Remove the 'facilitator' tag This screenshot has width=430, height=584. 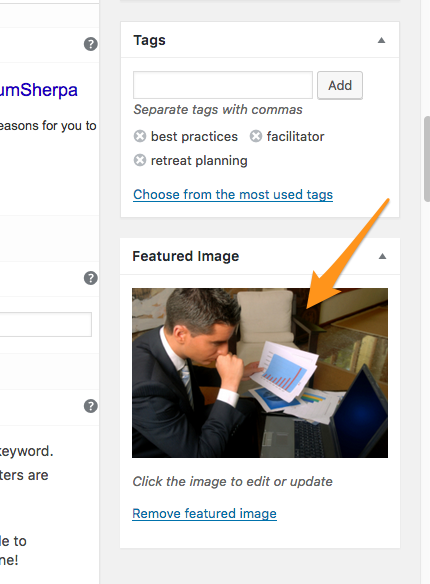click(256, 136)
